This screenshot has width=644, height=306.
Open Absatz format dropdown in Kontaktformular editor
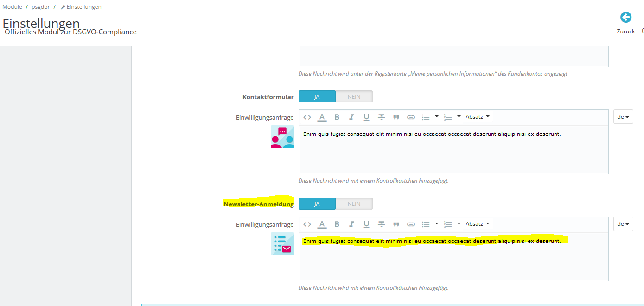tap(478, 117)
